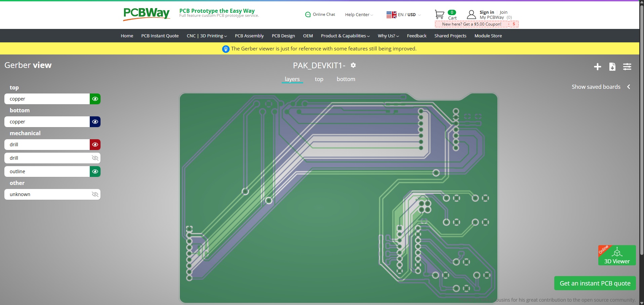Click the plus icon to add files
Image resolution: width=644 pixels, height=305 pixels.
[597, 67]
